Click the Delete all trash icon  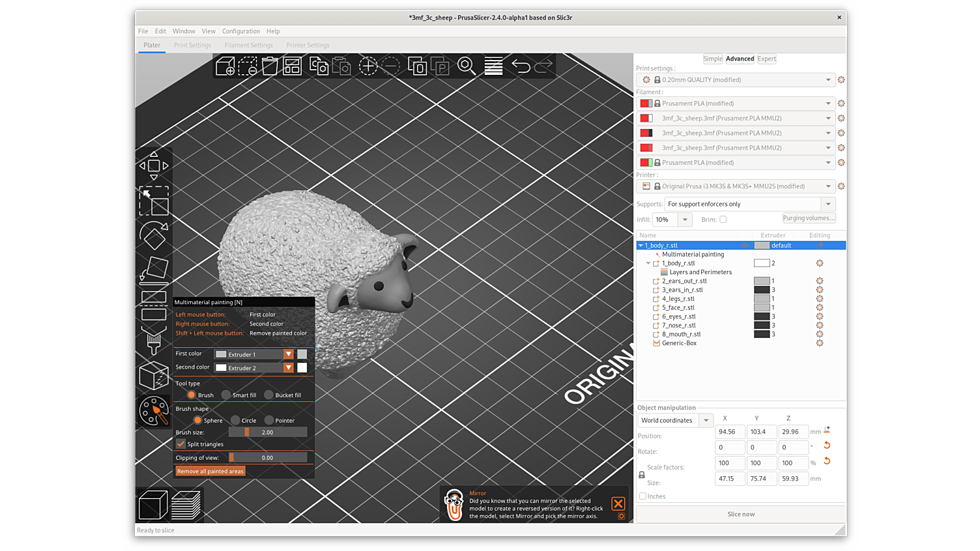tap(270, 66)
